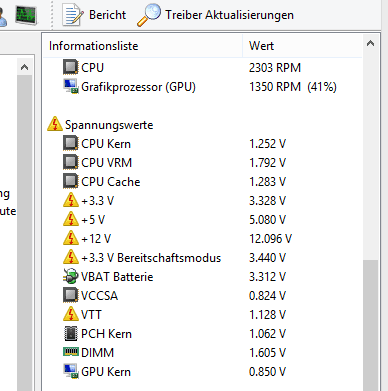The image size is (388, 391).
Task: Click the information list vertical scrollbar thumb
Action: click(370, 325)
